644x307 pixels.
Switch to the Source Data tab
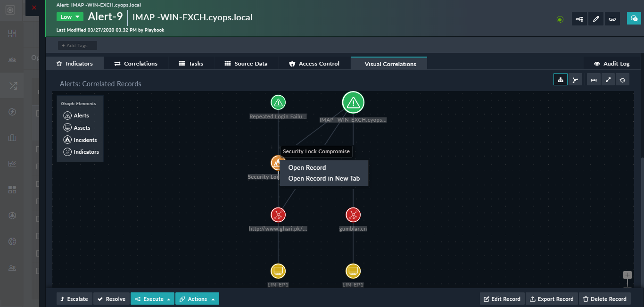click(x=246, y=63)
